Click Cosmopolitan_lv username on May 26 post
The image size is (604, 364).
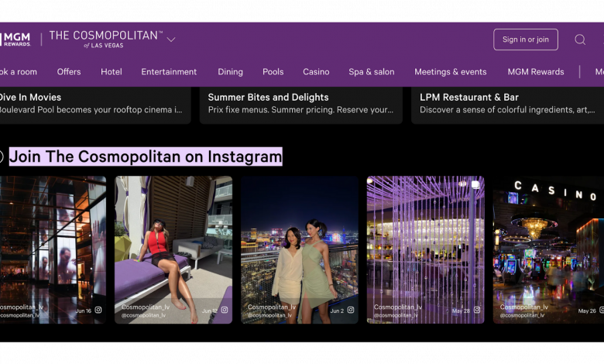[524, 307]
